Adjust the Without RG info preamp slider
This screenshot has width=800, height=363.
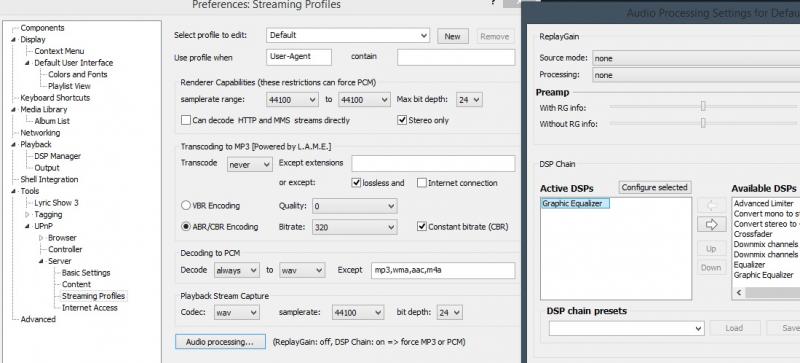point(703,123)
